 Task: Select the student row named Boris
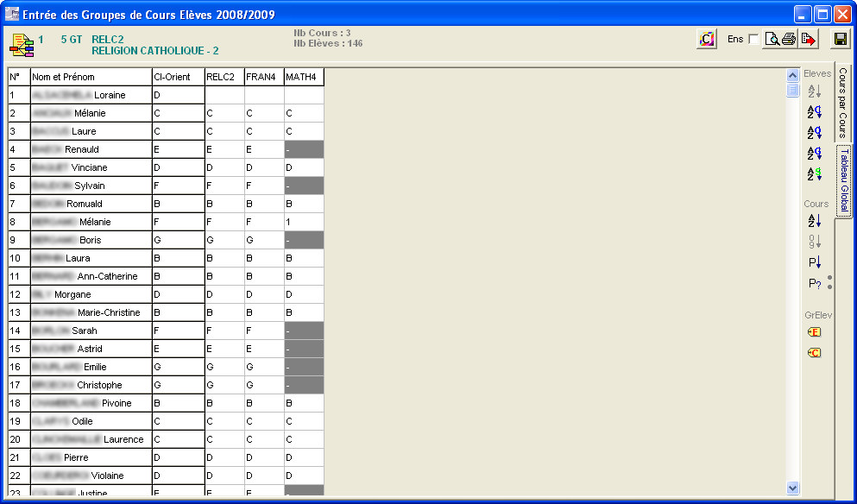pyautogui.click(x=167, y=240)
